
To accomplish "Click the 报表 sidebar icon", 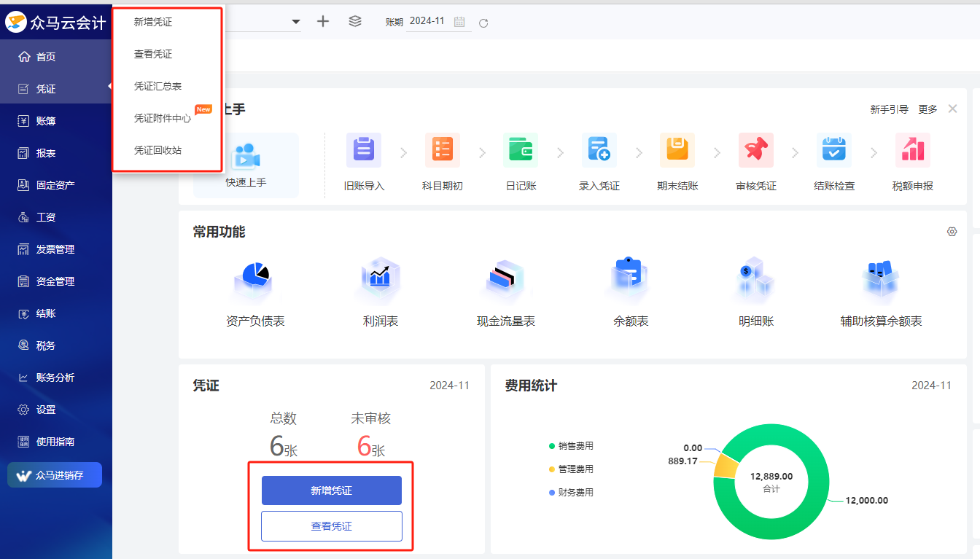I will 23,153.
